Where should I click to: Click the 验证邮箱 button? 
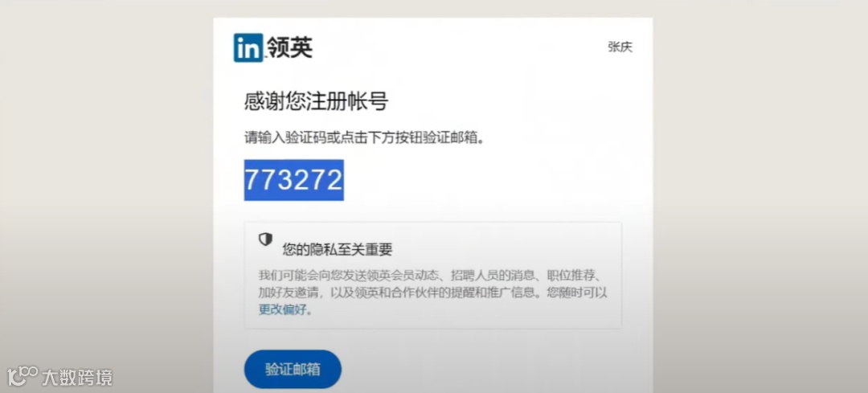pos(293,369)
